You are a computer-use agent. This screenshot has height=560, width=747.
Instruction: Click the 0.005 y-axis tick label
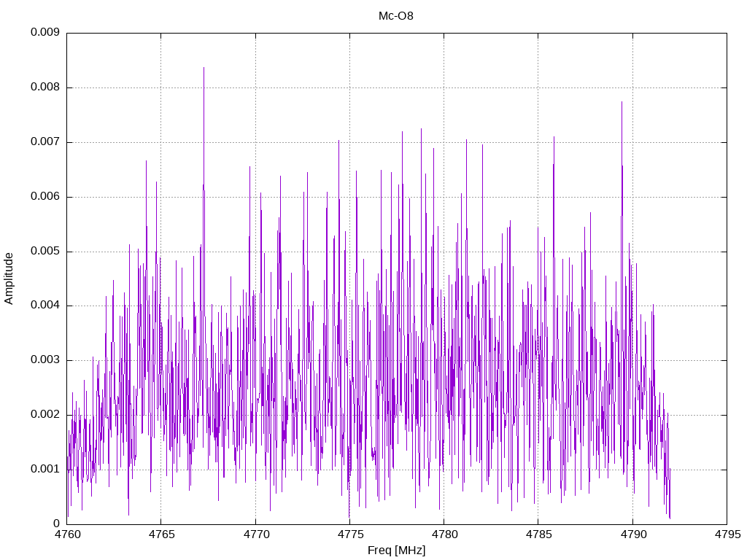coord(45,252)
